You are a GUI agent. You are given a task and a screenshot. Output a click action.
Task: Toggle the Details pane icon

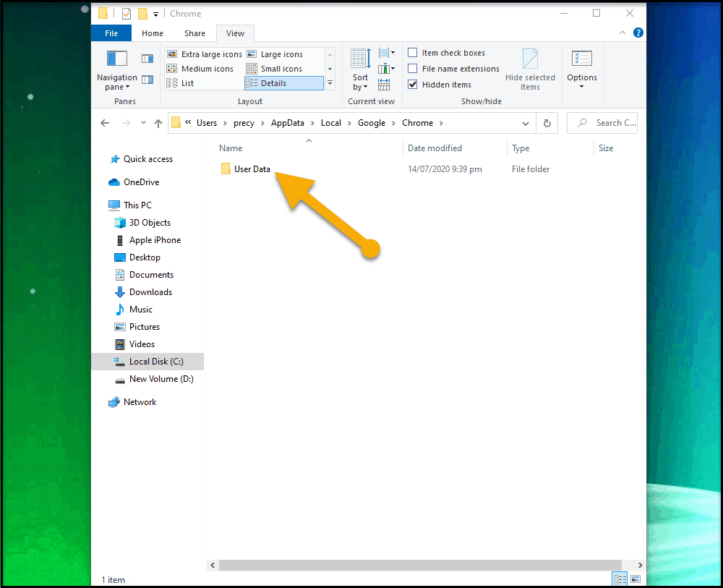tap(147, 80)
